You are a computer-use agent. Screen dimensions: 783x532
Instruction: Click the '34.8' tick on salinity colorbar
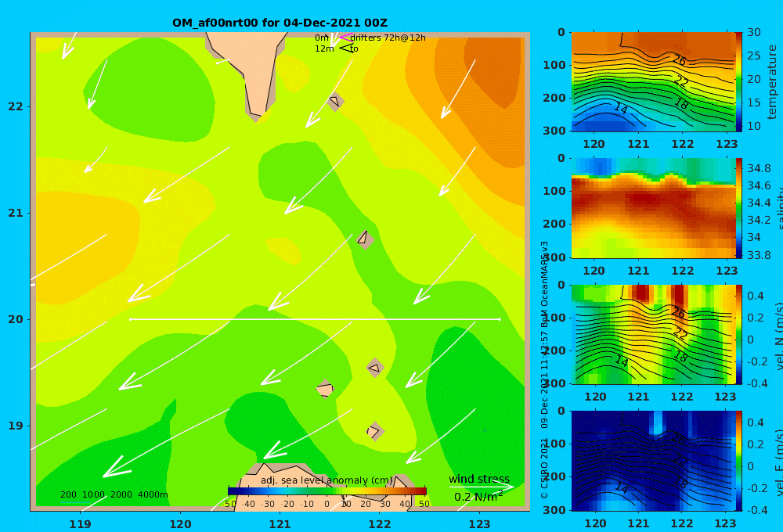pyautogui.click(x=759, y=168)
